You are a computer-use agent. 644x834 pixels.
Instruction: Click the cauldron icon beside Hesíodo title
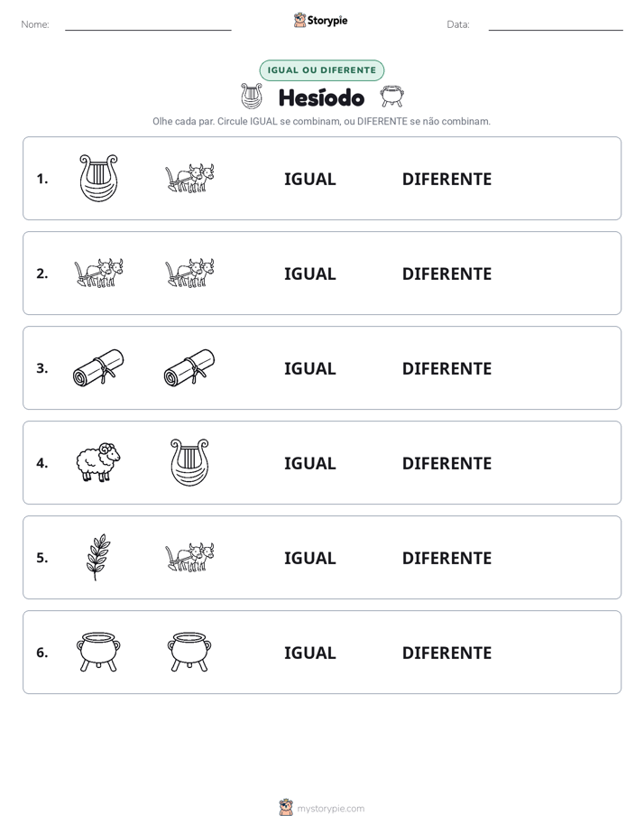[x=392, y=97]
